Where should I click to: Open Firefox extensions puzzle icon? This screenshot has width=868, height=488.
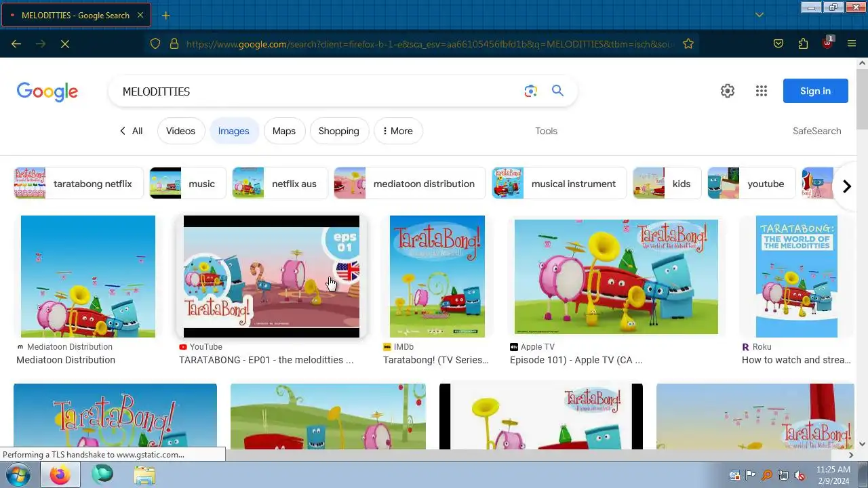tap(803, 43)
